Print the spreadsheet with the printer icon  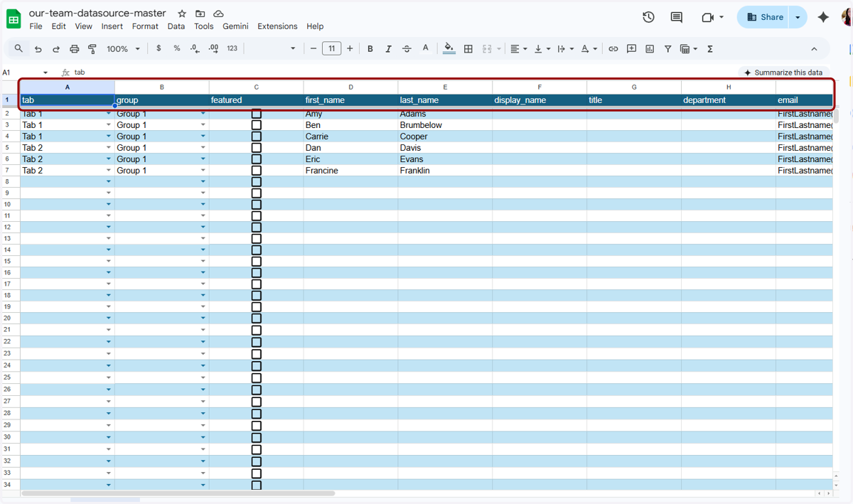tap(75, 49)
